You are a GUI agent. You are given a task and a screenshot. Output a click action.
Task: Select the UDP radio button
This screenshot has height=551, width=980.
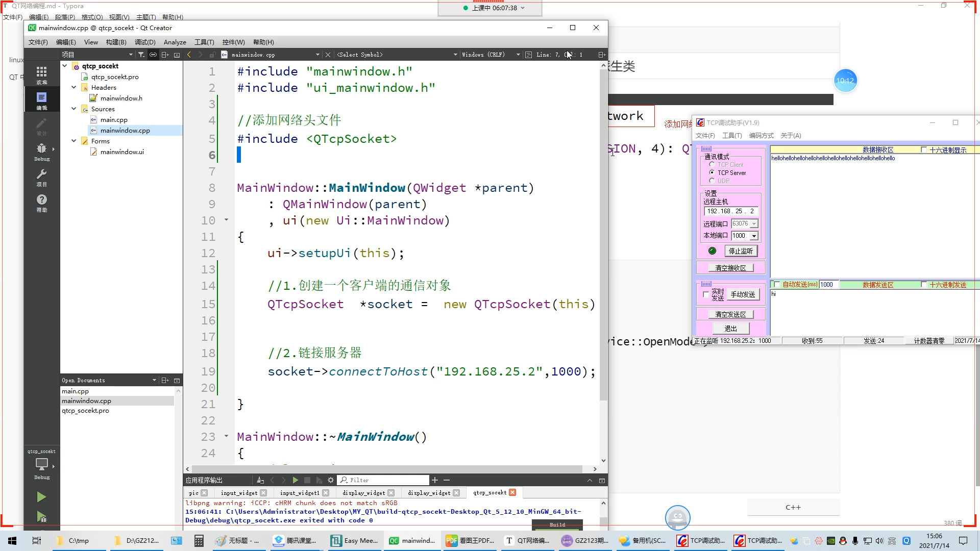point(712,181)
